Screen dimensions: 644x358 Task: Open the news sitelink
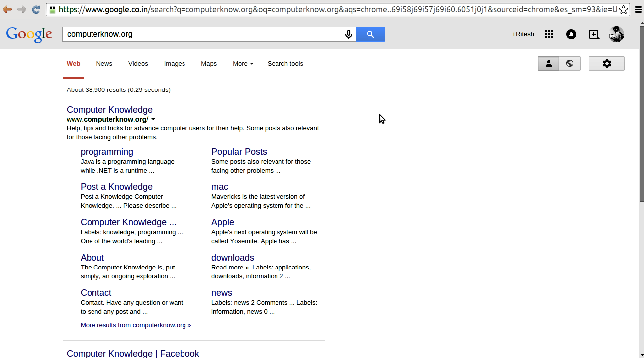pyautogui.click(x=222, y=293)
